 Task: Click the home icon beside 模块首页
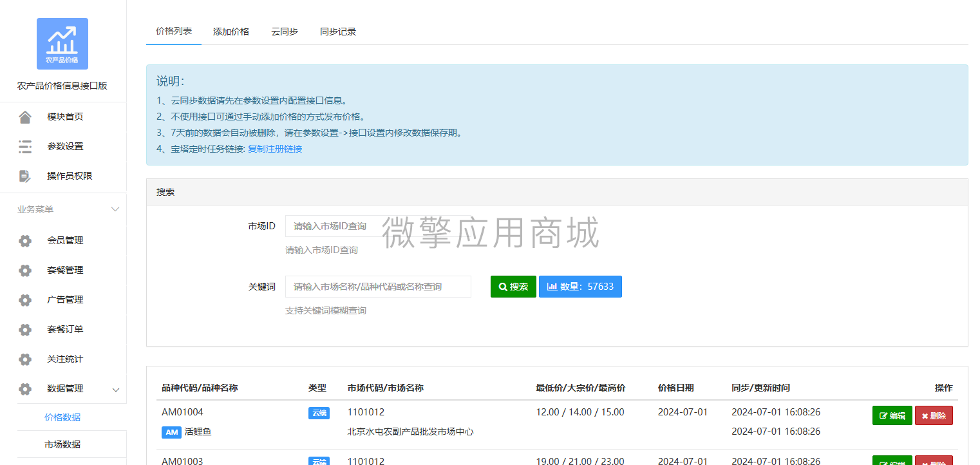[25, 117]
